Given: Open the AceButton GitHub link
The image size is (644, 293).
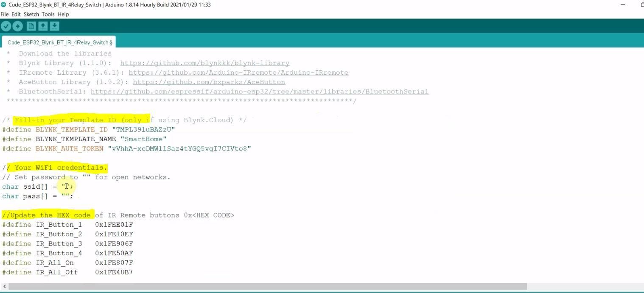Looking at the screenshot, I should point(209,82).
